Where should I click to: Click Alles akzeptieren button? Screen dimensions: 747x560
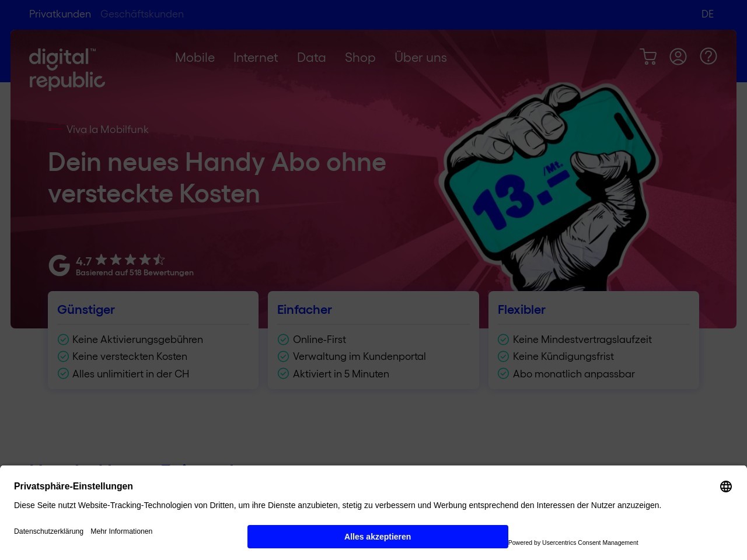[x=378, y=537]
